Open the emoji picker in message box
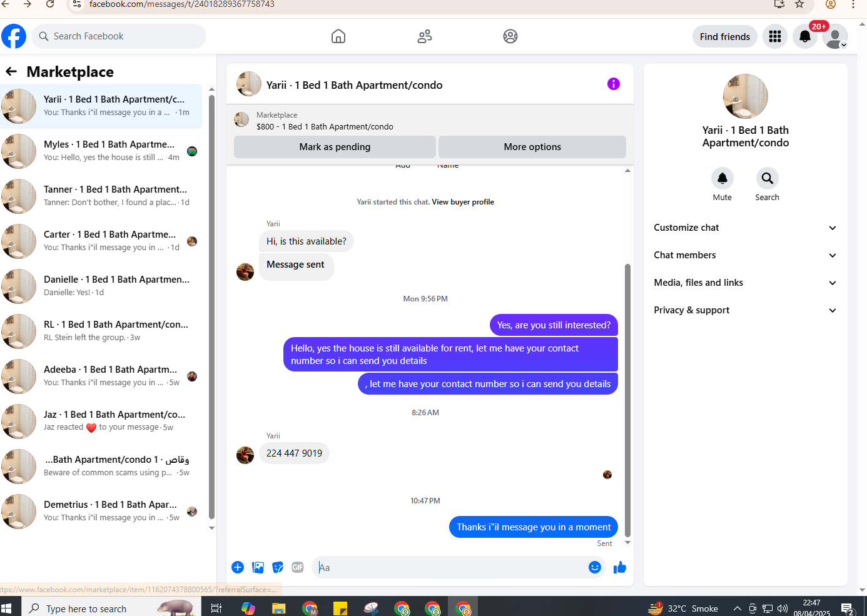 pos(595,567)
